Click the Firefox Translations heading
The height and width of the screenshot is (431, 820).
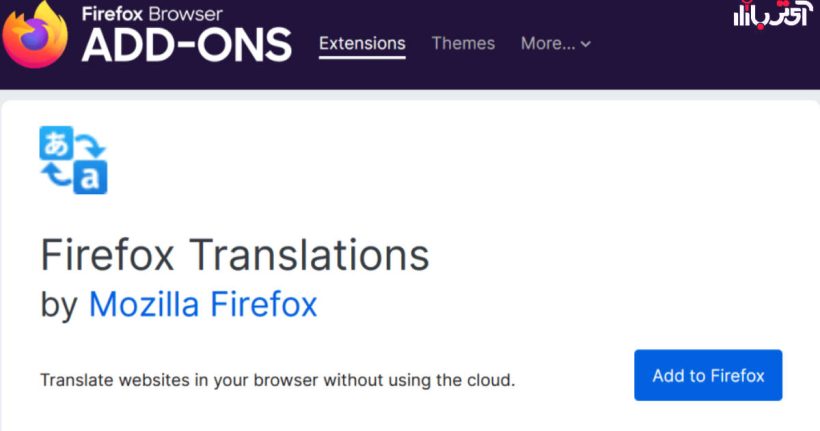pyautogui.click(x=235, y=255)
